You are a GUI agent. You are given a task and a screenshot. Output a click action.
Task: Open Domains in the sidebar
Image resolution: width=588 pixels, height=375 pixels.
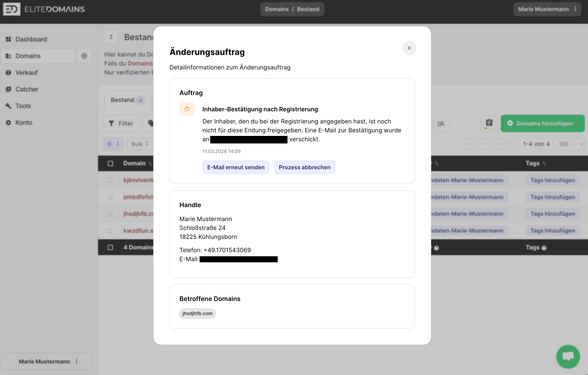pos(38,56)
